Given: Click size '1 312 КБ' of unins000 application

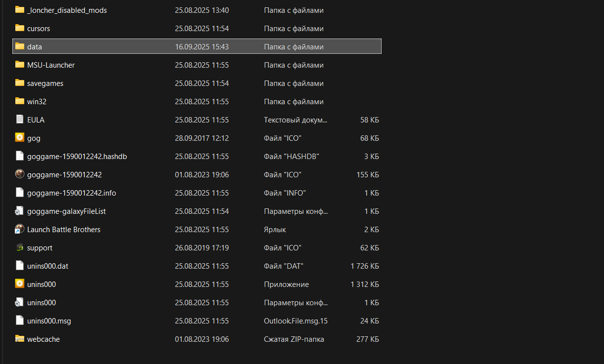Looking at the screenshot, I should coord(365,284).
